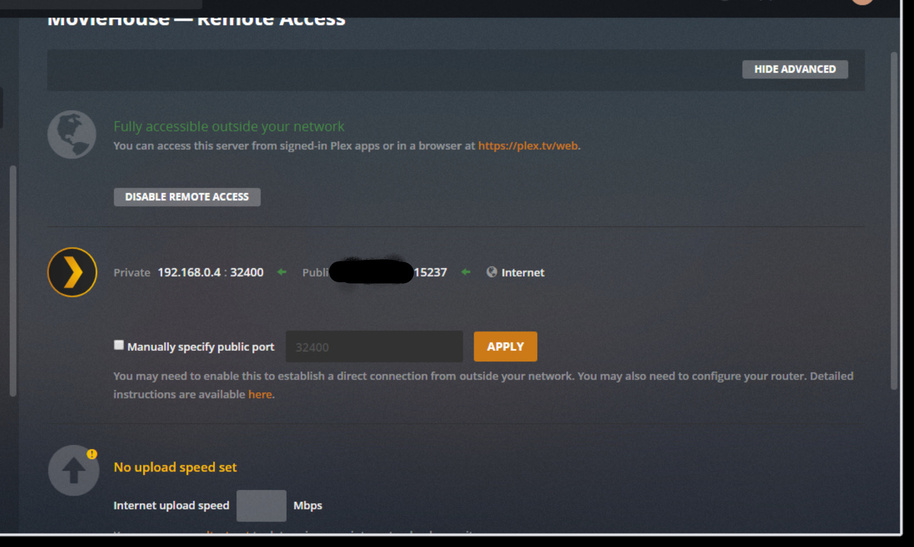This screenshot has height=547, width=914.
Task: Click the 'No upload speed set' heading
Action: pos(175,467)
